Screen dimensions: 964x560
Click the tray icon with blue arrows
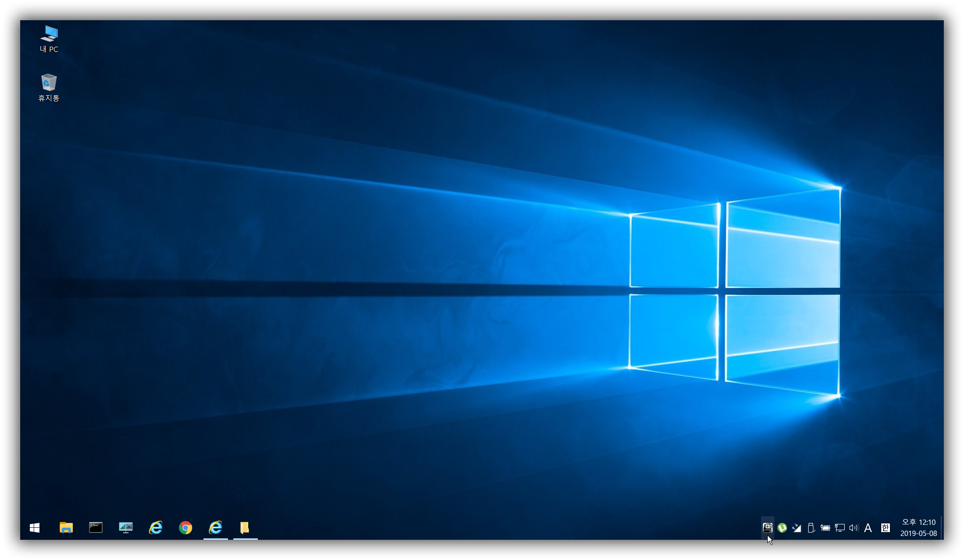797,528
